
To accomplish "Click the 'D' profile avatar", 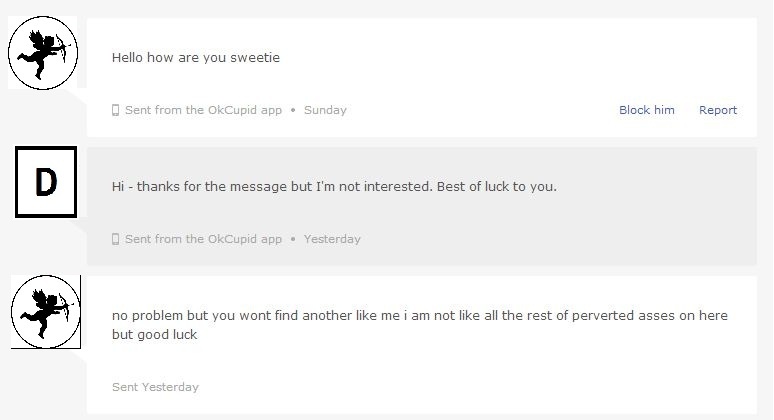I will point(46,182).
